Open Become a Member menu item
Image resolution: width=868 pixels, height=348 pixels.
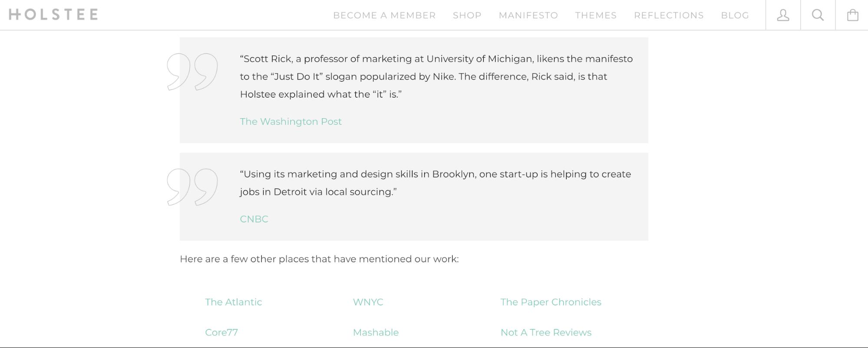coord(384,16)
